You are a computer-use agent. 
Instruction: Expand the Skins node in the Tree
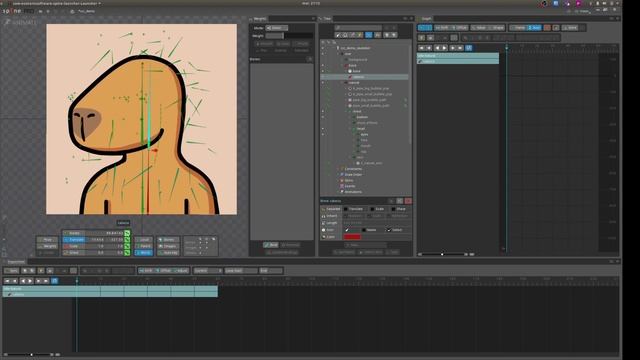point(338,180)
